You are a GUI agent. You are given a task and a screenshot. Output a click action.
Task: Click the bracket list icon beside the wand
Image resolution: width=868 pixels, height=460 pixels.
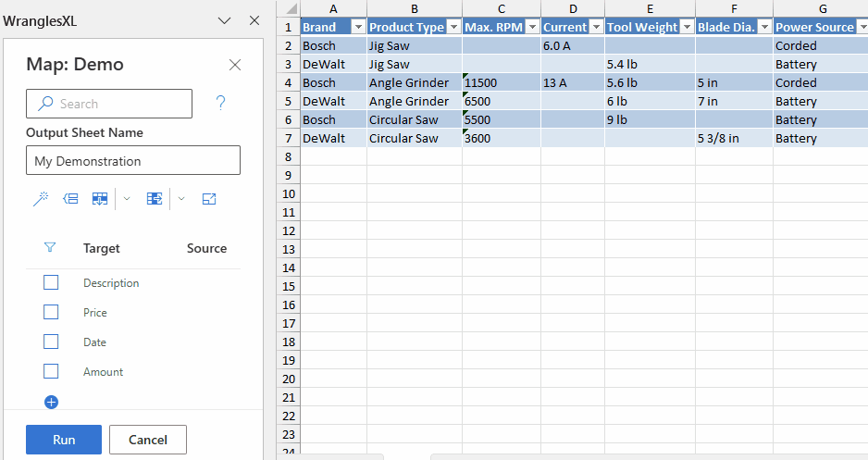click(70, 198)
